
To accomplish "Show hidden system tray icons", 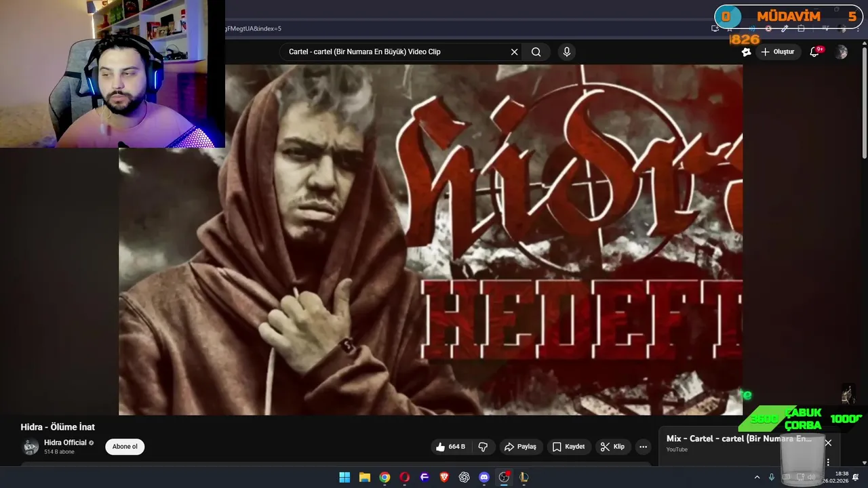I will [757, 477].
